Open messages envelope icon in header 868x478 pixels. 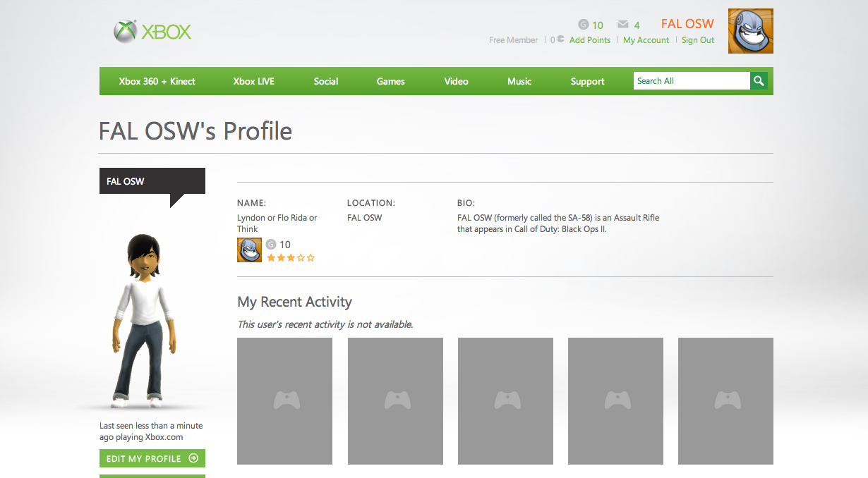point(622,25)
